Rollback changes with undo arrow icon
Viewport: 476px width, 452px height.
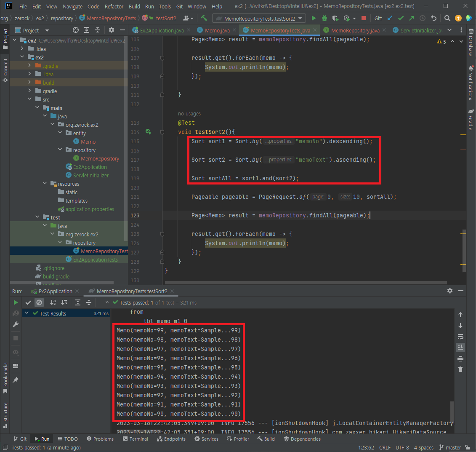(433, 18)
